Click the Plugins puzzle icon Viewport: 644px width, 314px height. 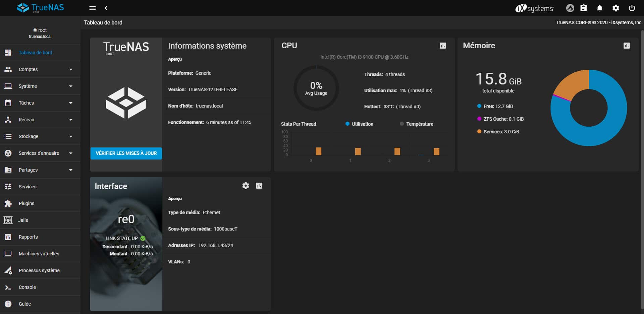[x=8, y=203]
